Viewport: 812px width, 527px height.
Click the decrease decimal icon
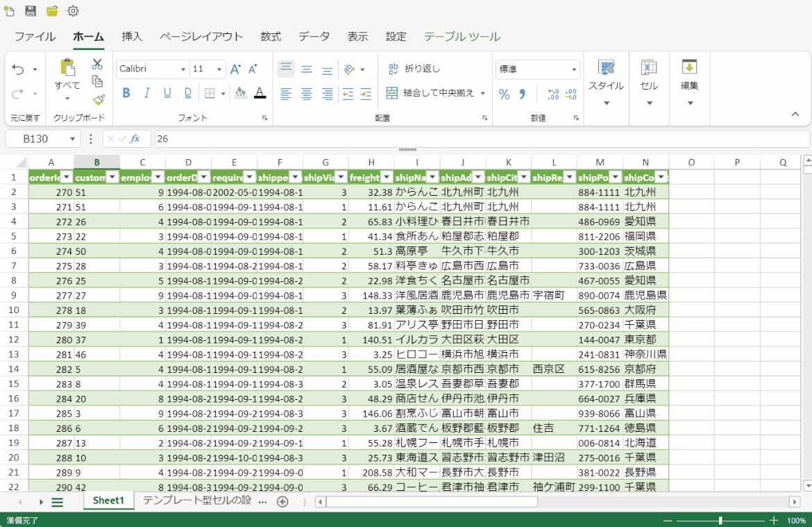(x=571, y=94)
